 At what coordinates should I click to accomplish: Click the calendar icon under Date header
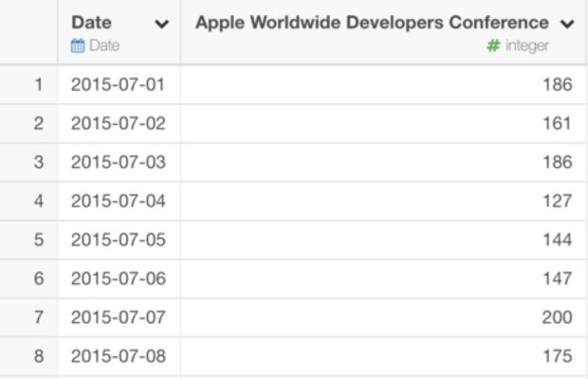[x=78, y=45]
